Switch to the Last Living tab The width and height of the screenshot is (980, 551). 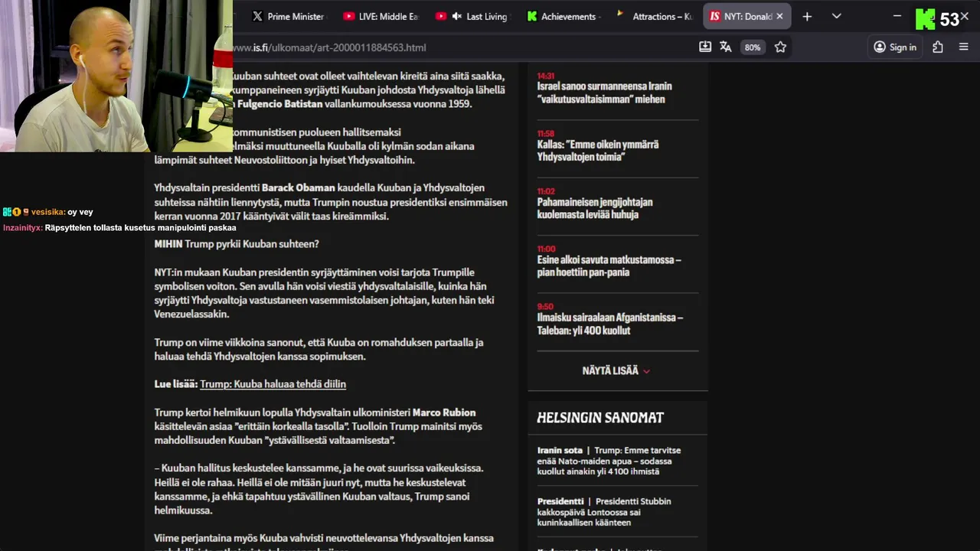472,16
